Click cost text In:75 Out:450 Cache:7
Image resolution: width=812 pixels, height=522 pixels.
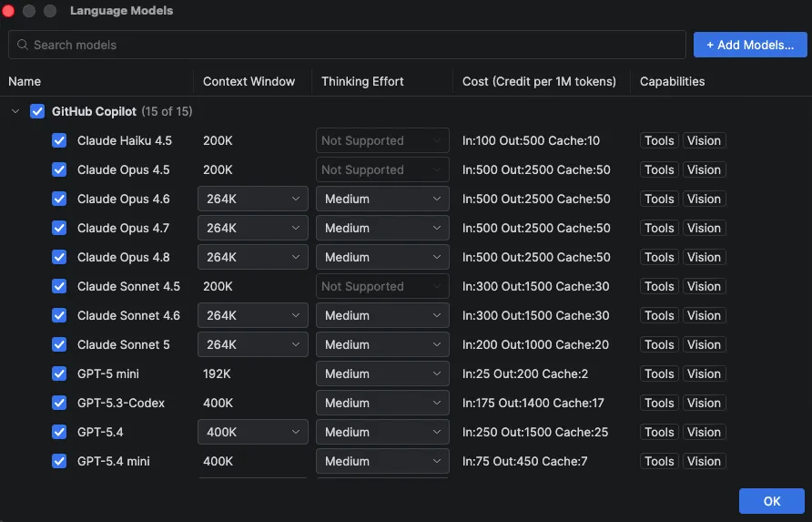[x=524, y=461]
